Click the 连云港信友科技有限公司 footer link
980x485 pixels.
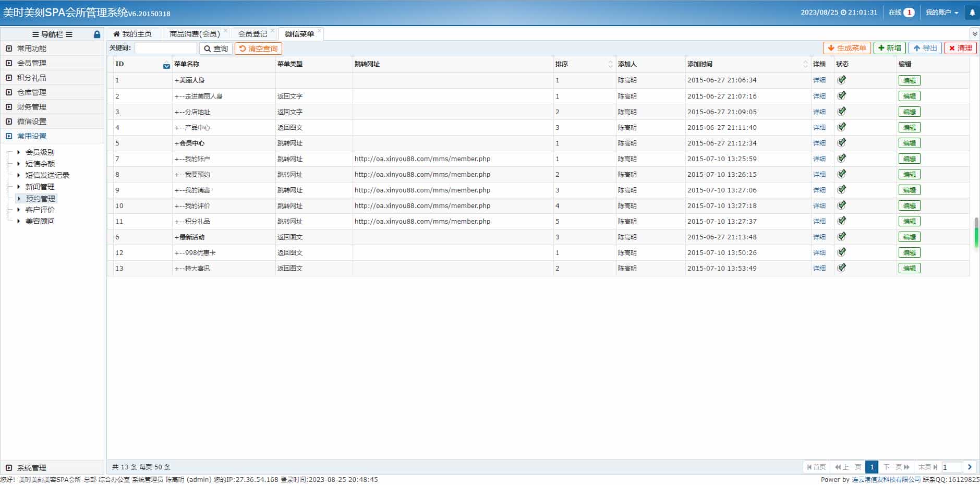(x=886, y=480)
